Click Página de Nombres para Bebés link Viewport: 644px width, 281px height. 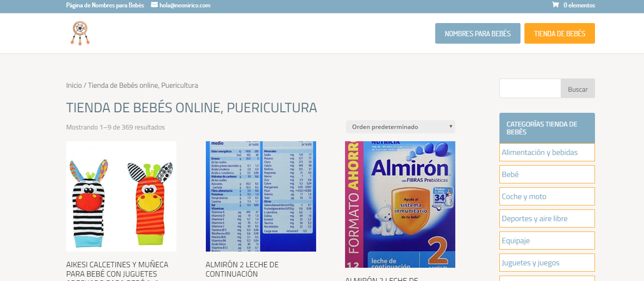tap(105, 5)
